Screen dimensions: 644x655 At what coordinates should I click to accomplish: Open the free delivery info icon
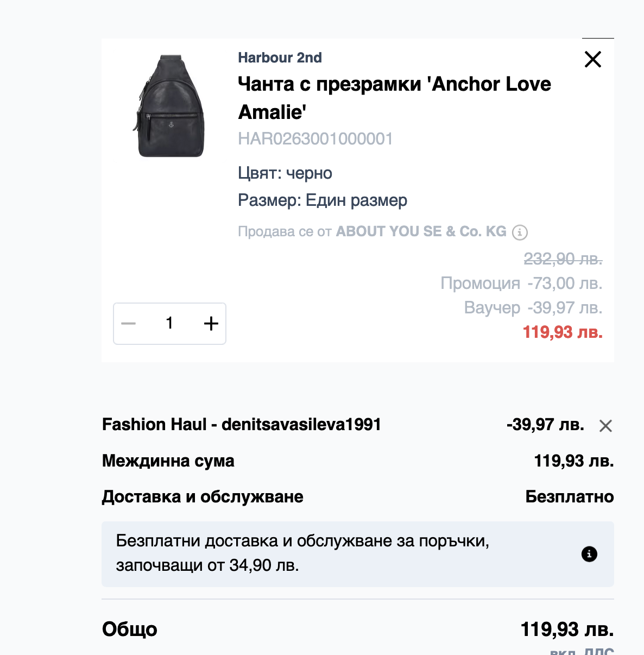(x=589, y=554)
